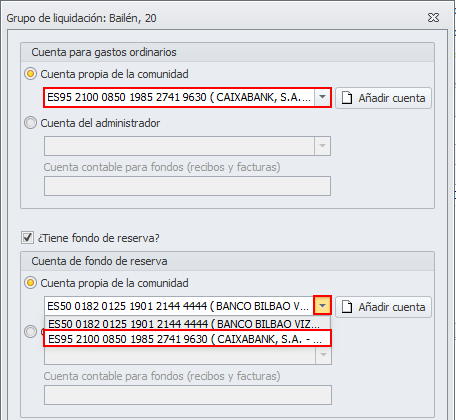Close the Grupo de liquidación dialog
The width and height of the screenshot is (456, 420).
(433, 18)
